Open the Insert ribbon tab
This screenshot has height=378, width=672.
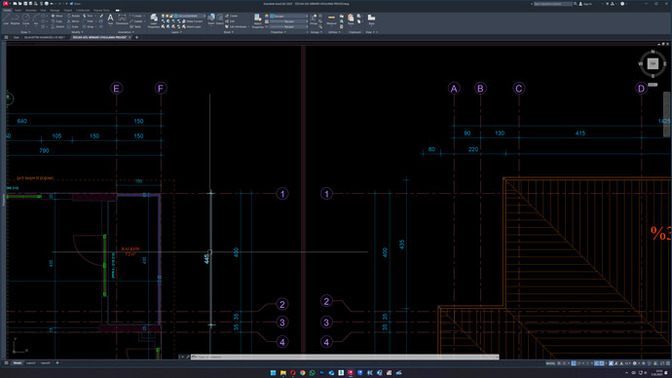18,10
